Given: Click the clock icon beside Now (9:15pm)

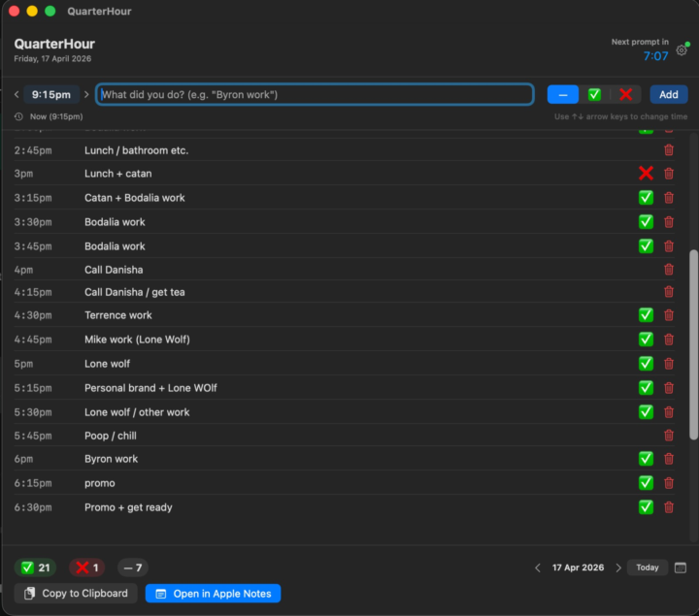Looking at the screenshot, I should coord(18,116).
